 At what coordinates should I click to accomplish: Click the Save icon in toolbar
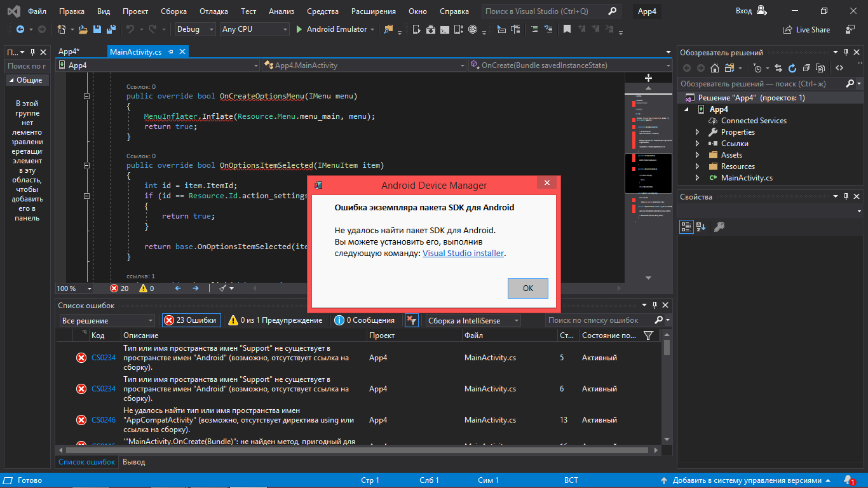97,29
